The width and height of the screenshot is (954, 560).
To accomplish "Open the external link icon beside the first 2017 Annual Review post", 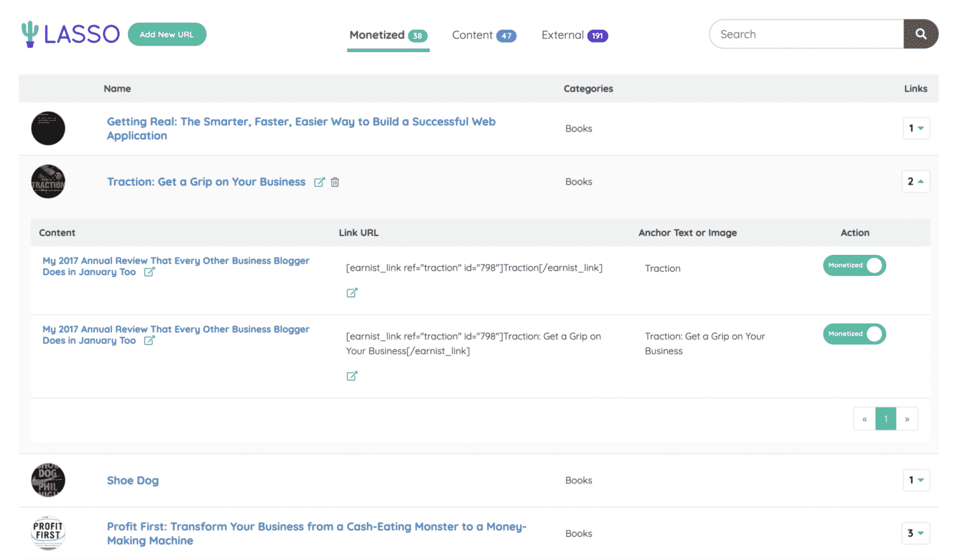I will (x=149, y=272).
